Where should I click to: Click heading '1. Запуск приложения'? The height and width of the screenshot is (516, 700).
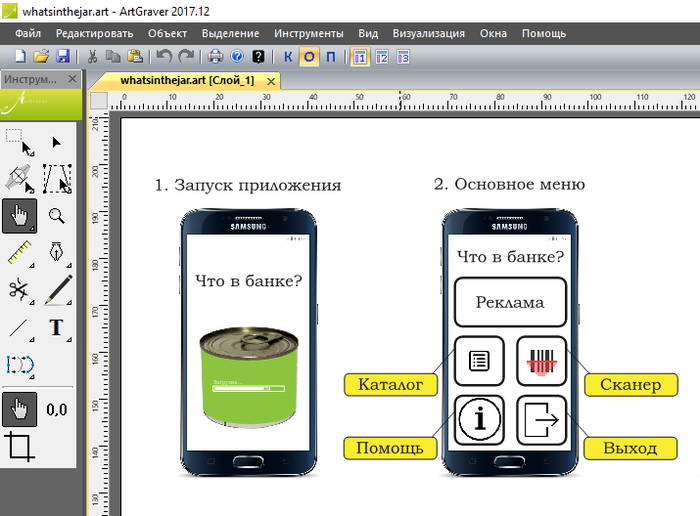point(248,185)
